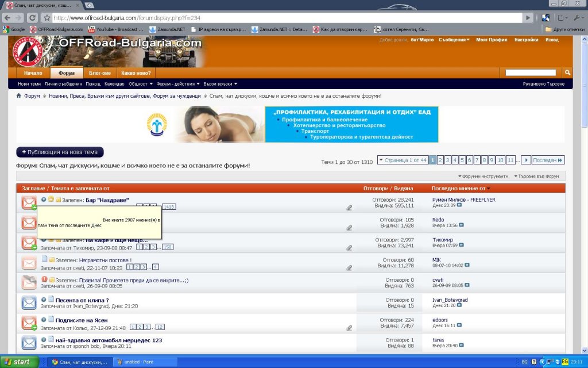Click the bookmark star in address bar
This screenshot has height=368, width=588.
[x=47, y=18]
